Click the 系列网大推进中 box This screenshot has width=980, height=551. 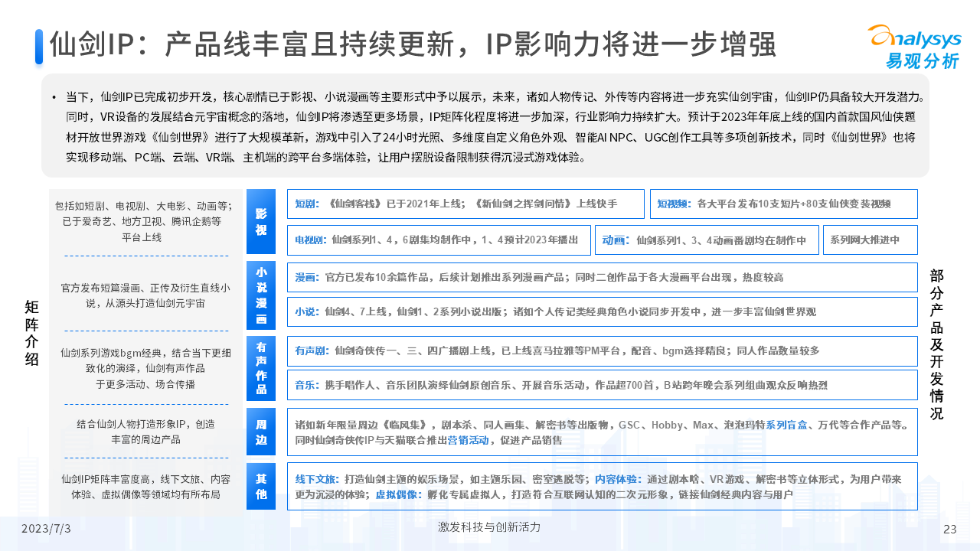pos(871,240)
